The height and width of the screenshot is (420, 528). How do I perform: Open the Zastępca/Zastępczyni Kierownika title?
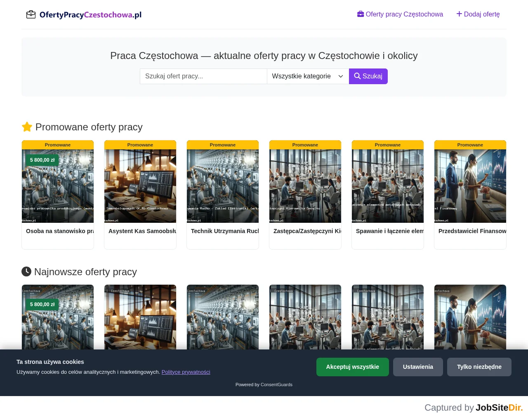click(x=307, y=231)
